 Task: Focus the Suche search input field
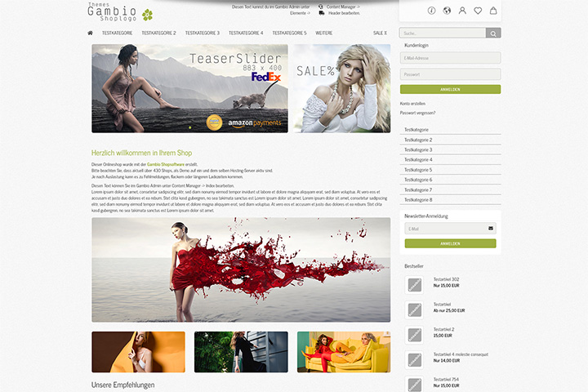click(x=443, y=33)
